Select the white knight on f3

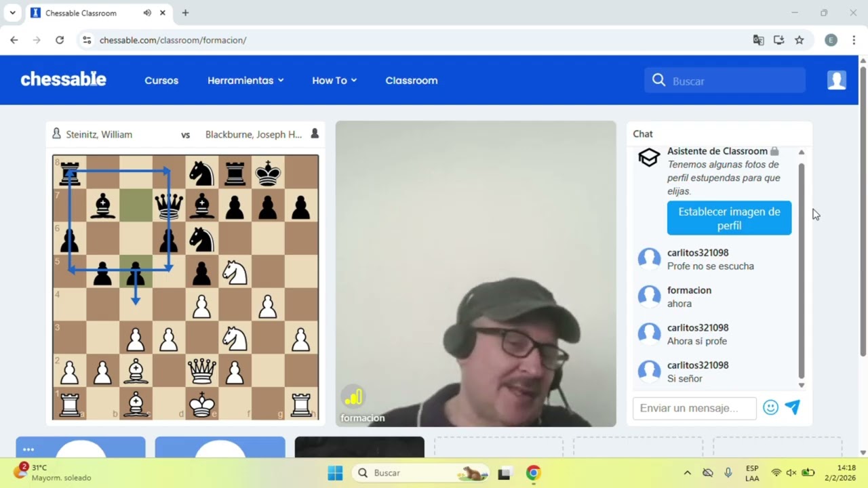tap(235, 338)
